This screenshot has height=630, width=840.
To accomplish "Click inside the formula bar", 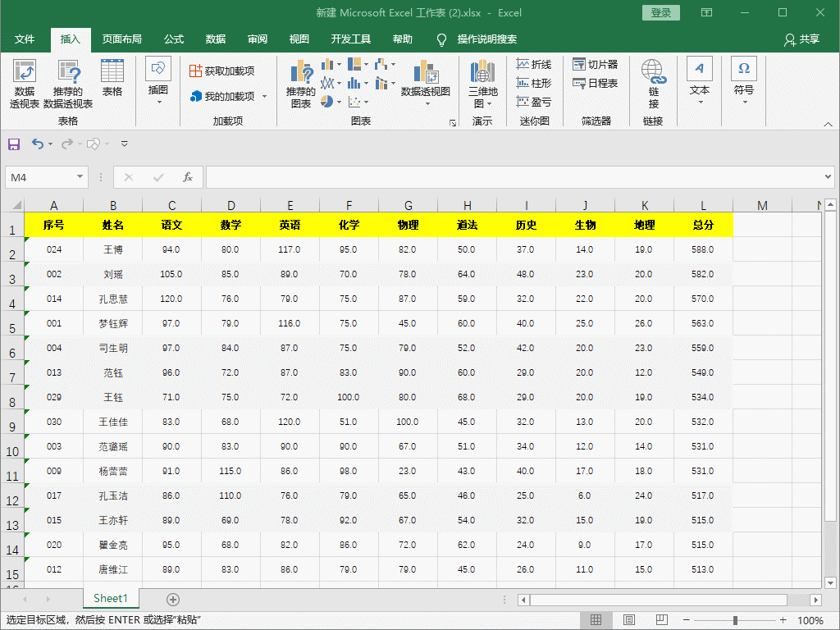I will click(x=514, y=177).
